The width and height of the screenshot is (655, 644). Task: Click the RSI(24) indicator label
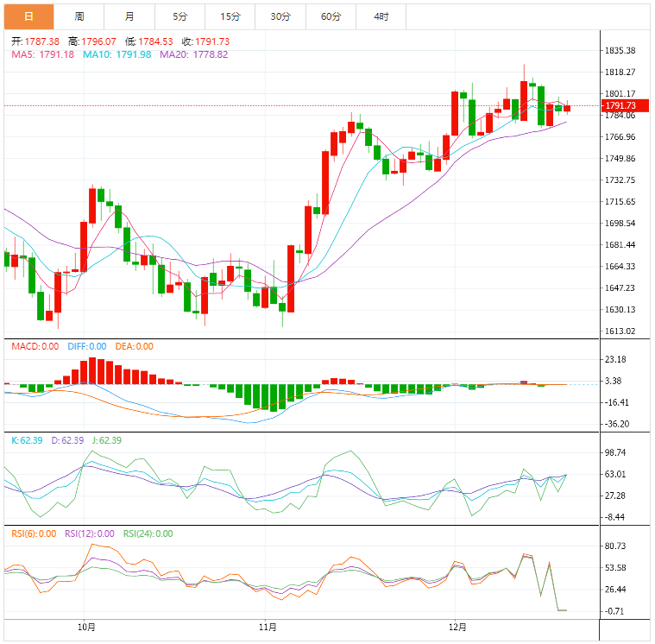(148, 534)
